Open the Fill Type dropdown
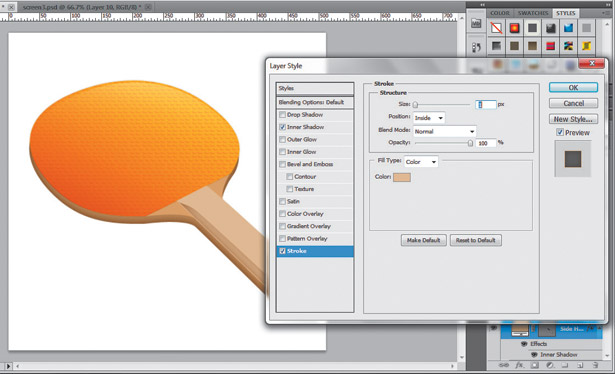 click(x=421, y=162)
